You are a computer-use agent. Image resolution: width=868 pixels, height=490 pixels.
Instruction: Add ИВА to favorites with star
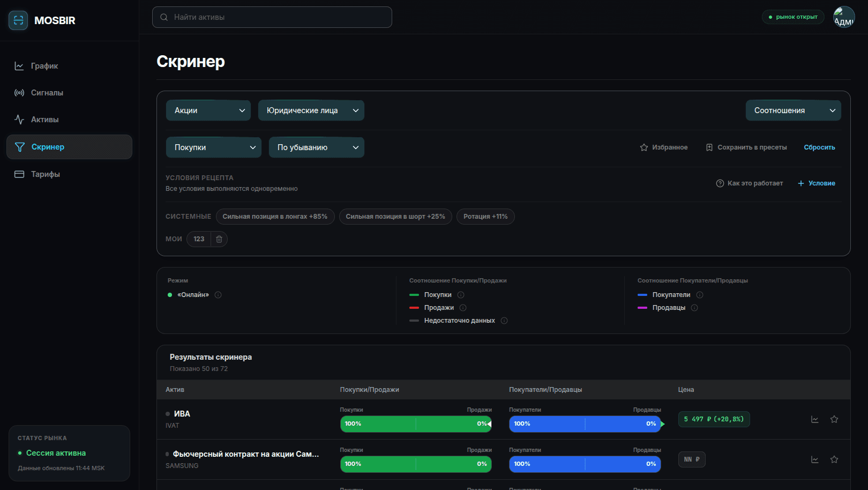(x=834, y=419)
